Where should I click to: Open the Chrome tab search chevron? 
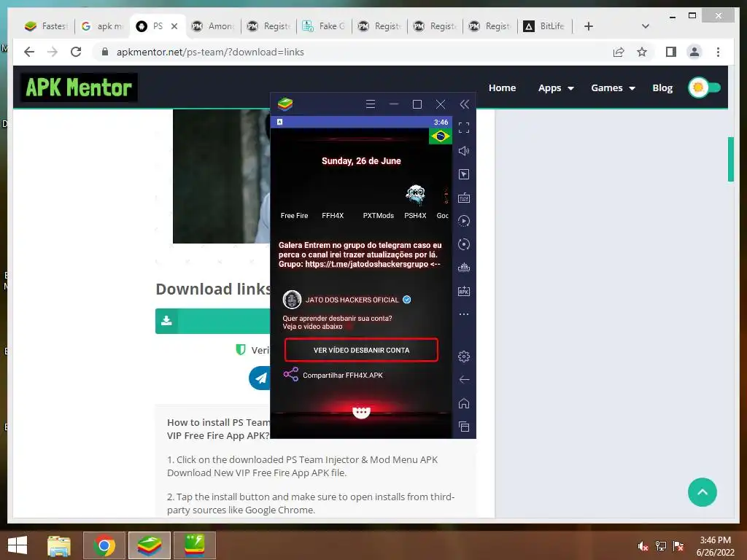click(x=646, y=26)
